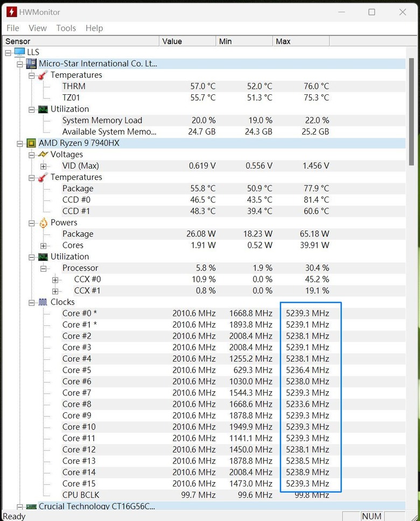Expand the CCX #0 utilization entry

[55, 280]
